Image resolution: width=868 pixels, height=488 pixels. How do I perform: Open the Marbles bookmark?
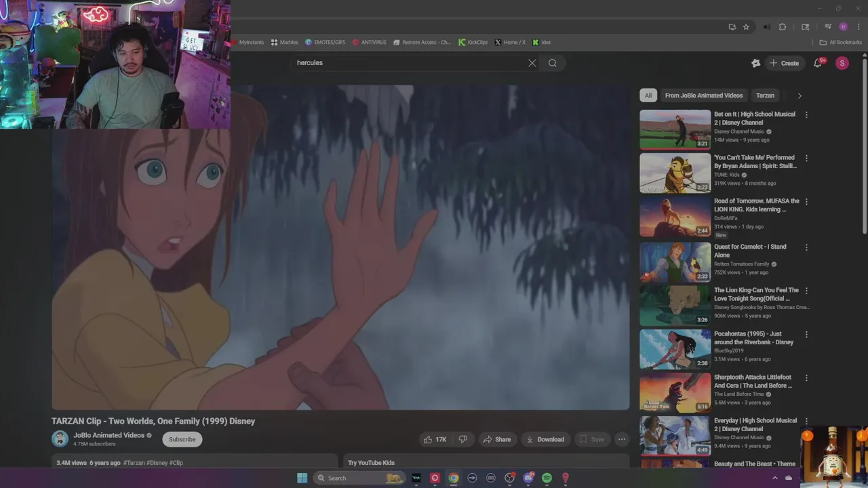285,42
